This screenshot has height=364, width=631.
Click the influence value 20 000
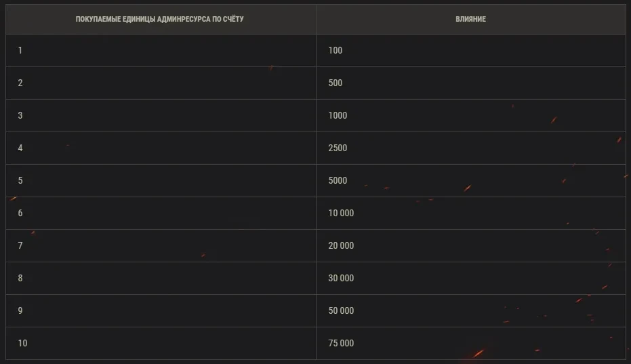341,245
